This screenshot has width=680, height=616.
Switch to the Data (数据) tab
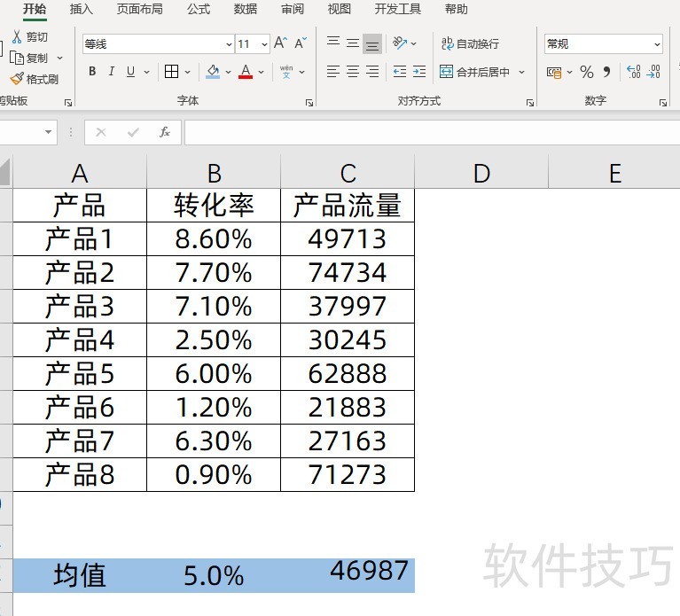click(x=246, y=9)
